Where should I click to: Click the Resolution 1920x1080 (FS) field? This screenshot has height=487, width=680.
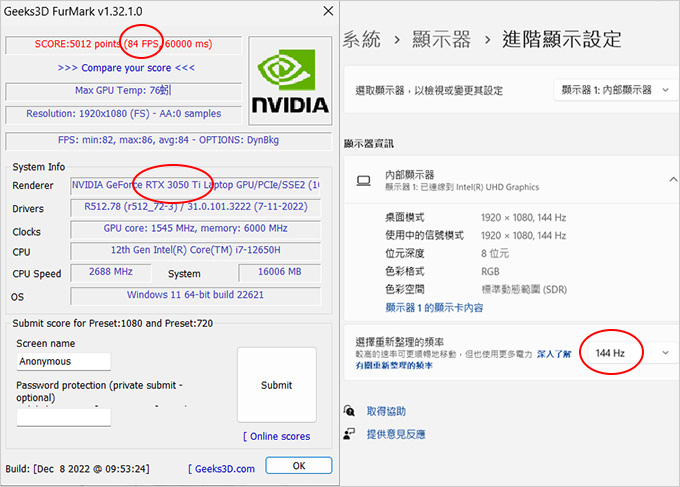click(124, 114)
